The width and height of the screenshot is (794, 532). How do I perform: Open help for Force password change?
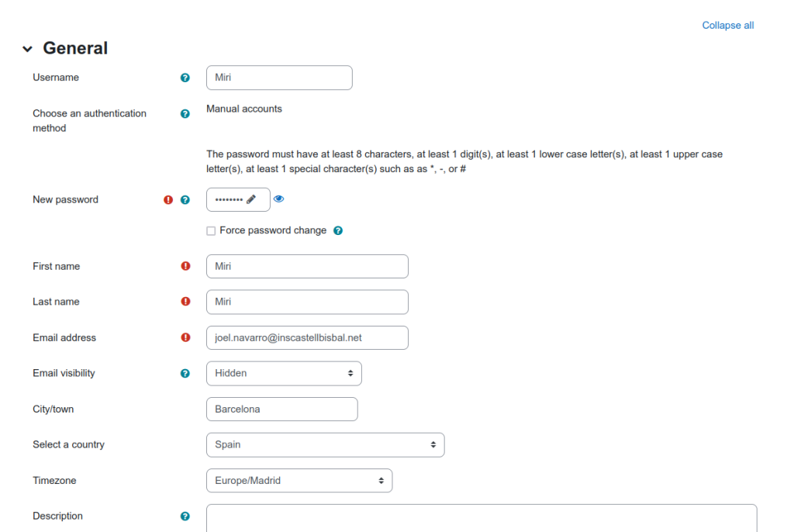tap(338, 230)
